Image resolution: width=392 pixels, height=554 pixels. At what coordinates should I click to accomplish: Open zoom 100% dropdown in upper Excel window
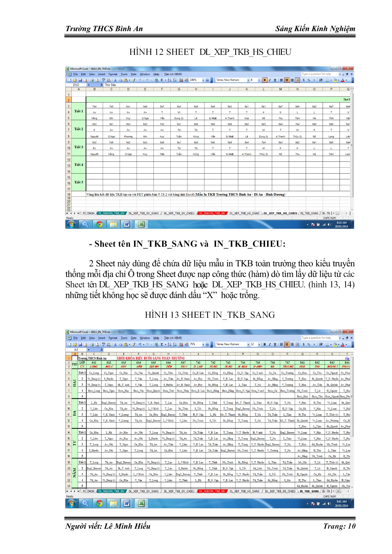point(203,80)
